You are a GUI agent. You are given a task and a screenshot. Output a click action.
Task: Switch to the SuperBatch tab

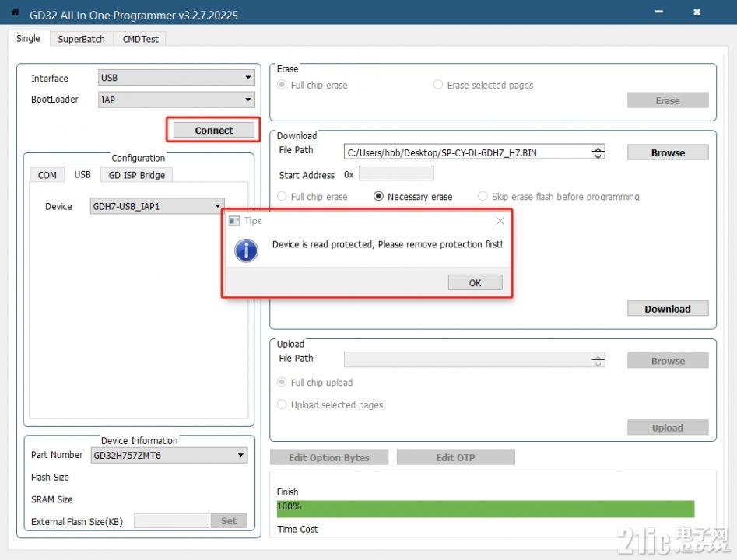pos(81,39)
